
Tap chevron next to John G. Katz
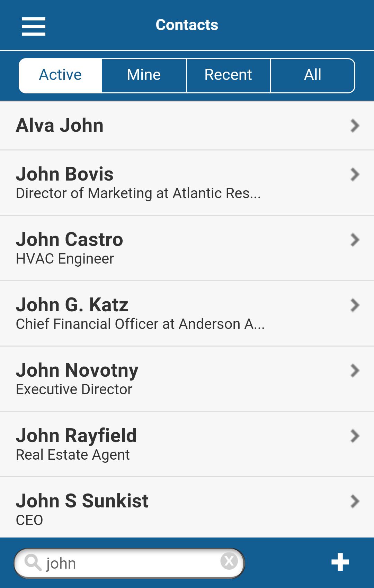point(355,305)
